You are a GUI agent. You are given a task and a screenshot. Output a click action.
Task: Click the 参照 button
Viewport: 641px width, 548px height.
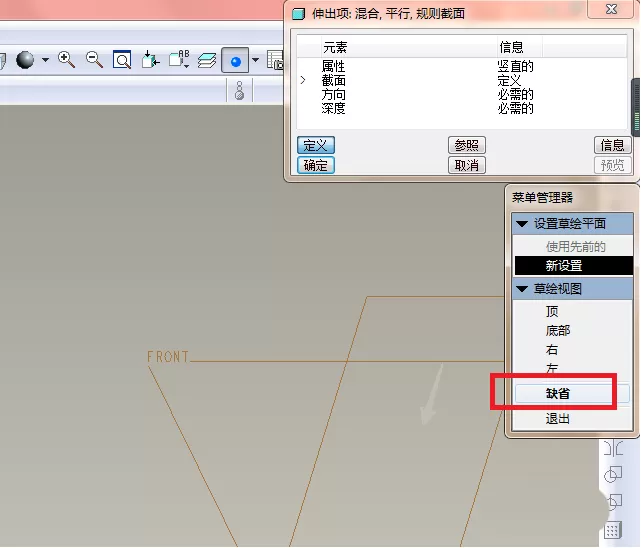pyautogui.click(x=466, y=145)
